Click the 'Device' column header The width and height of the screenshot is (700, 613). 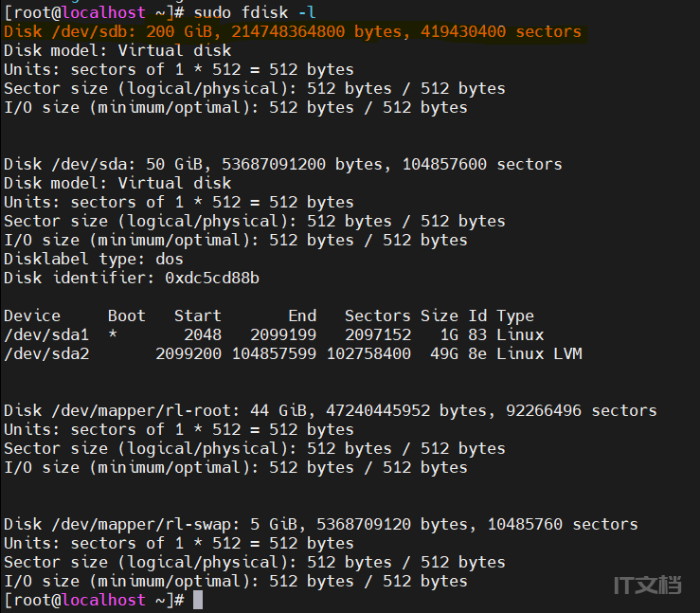(x=32, y=316)
